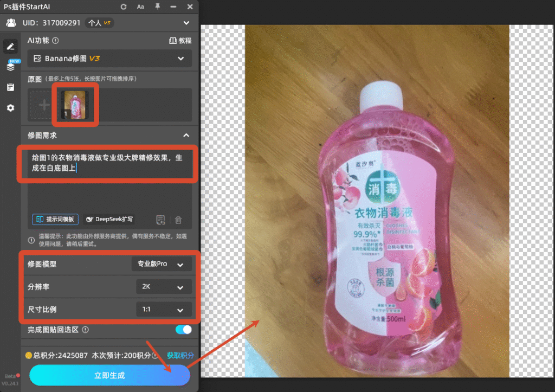The width and height of the screenshot is (555, 392).
Task: Open the edit pencil sidebar tab
Action: 11,47
